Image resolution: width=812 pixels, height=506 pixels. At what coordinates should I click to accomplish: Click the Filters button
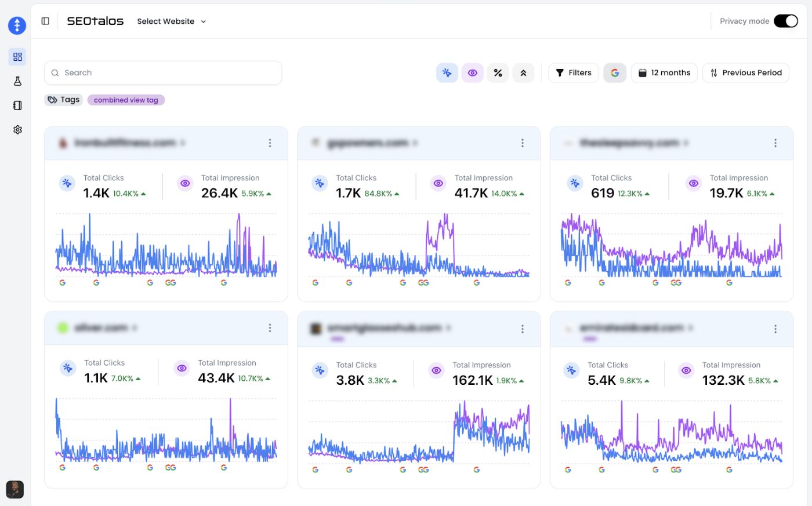coord(573,73)
